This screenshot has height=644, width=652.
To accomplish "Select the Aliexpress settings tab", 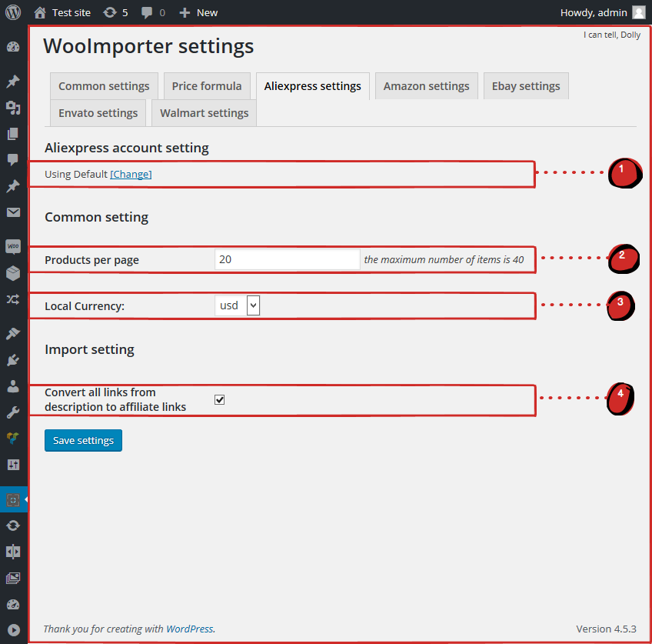I will click(313, 86).
